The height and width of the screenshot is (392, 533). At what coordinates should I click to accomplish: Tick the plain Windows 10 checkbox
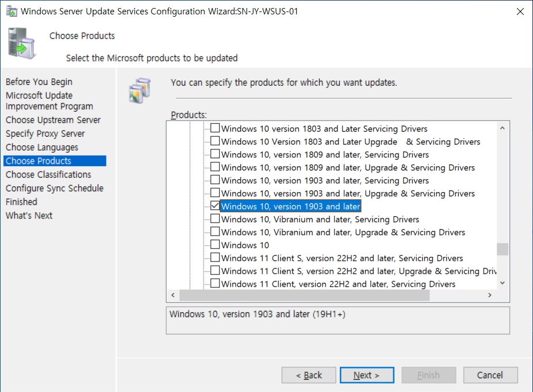pos(215,245)
